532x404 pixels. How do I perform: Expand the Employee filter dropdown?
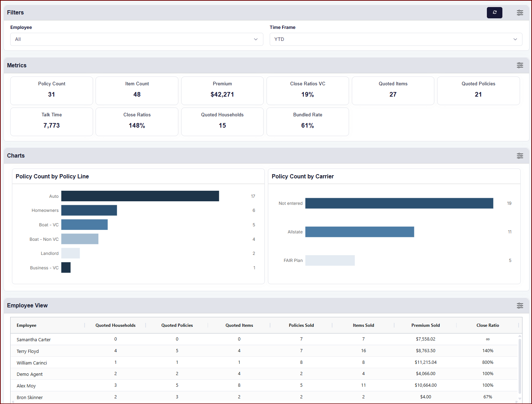click(136, 39)
